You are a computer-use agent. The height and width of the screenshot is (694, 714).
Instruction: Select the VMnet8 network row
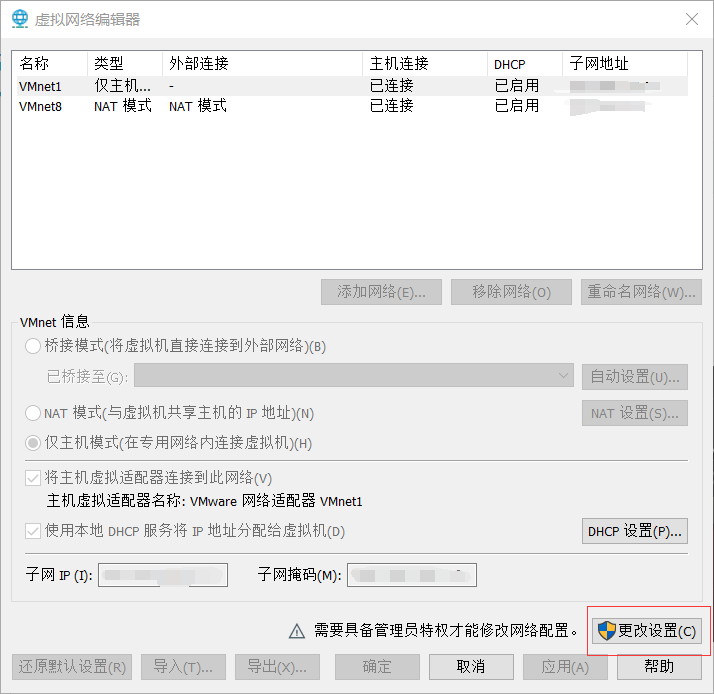352,106
